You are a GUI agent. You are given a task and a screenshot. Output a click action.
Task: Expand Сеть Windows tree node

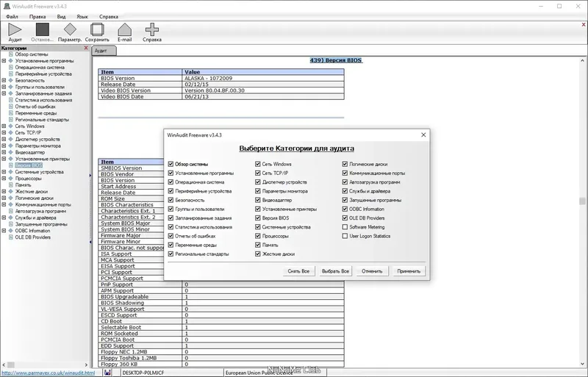pos(4,126)
